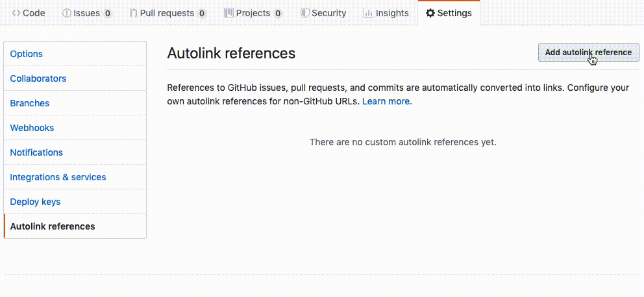Open the Branches settings page
Screen dimensions: 644x297
pos(30,103)
